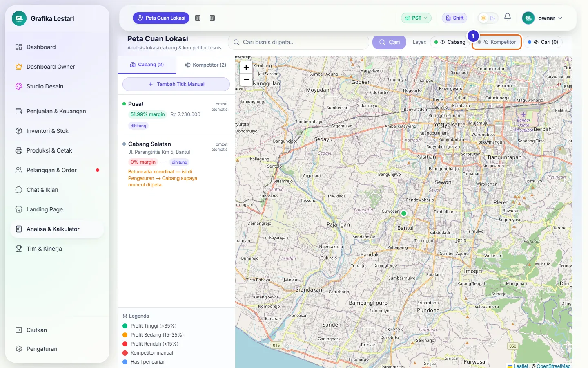Toggle the Cabang layer visibility
The width and height of the screenshot is (588, 368).
tap(450, 42)
